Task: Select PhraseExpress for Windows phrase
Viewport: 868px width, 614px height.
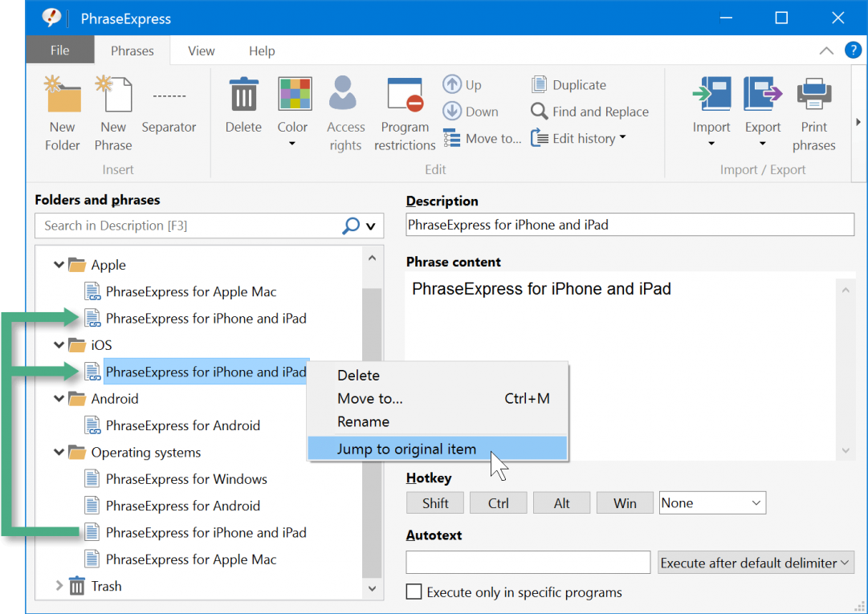Action: (186, 479)
